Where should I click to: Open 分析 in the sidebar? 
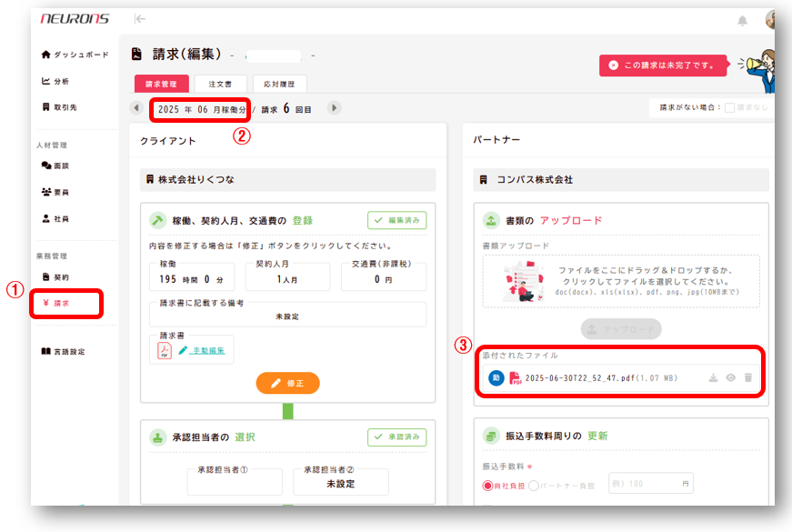(x=55, y=81)
